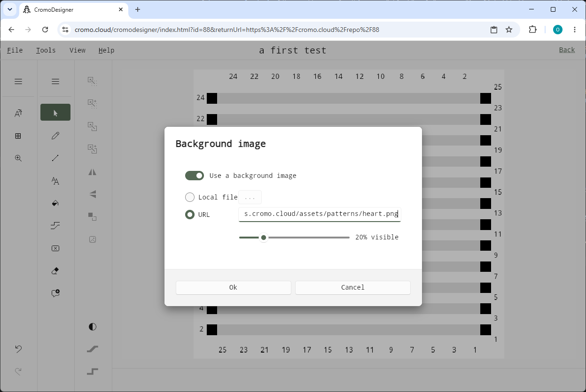Close the CromoDesigner browser tab
The image size is (586, 392).
click(121, 9)
